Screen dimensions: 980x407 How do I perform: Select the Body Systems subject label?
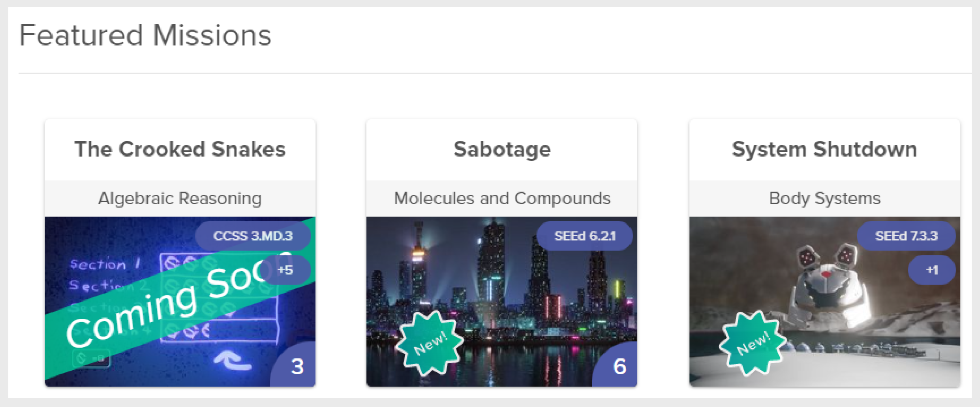pyautogui.click(x=824, y=198)
